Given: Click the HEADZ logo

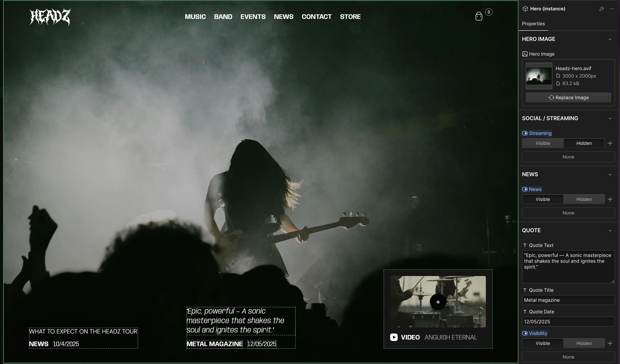Looking at the screenshot, I should tap(50, 17).
